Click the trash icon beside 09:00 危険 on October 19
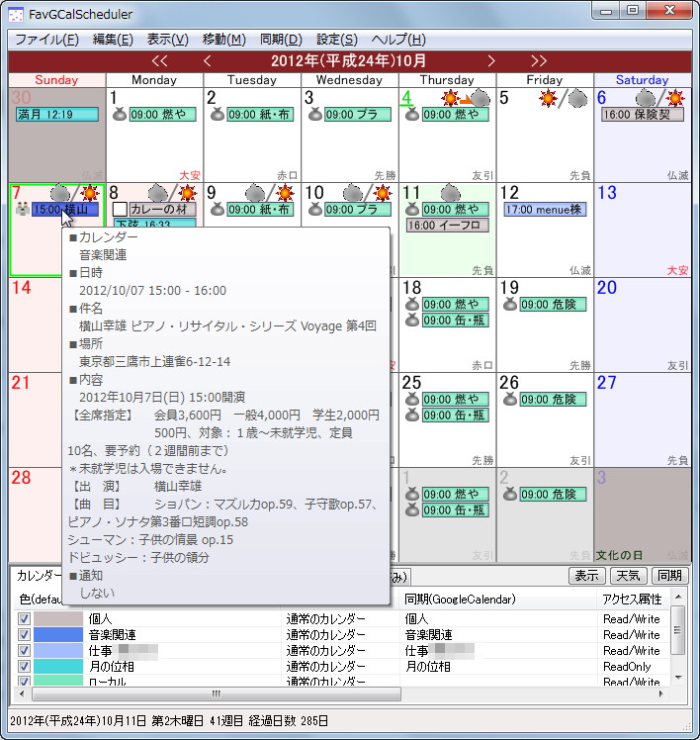The width and height of the screenshot is (700, 740). [x=510, y=305]
